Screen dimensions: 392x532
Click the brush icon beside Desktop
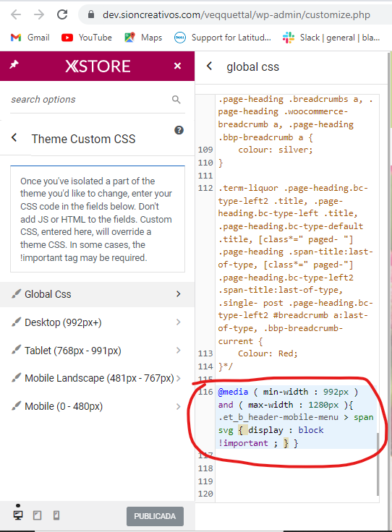click(16, 322)
